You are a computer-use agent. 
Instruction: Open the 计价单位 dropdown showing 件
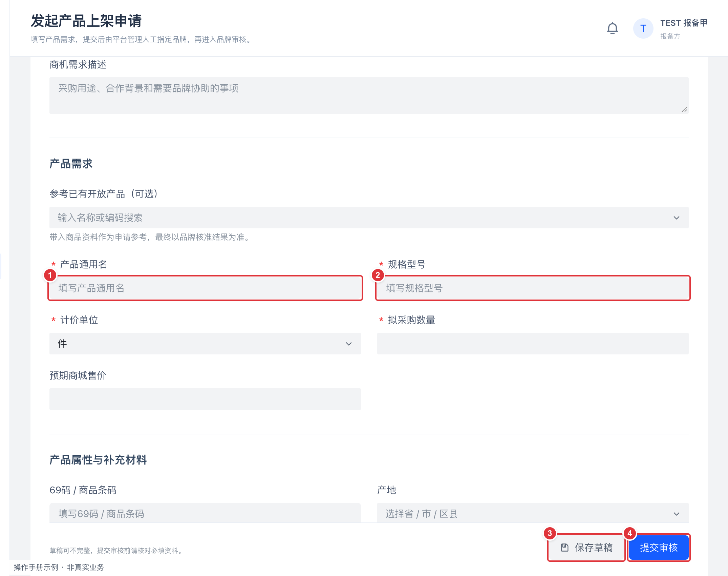(205, 344)
